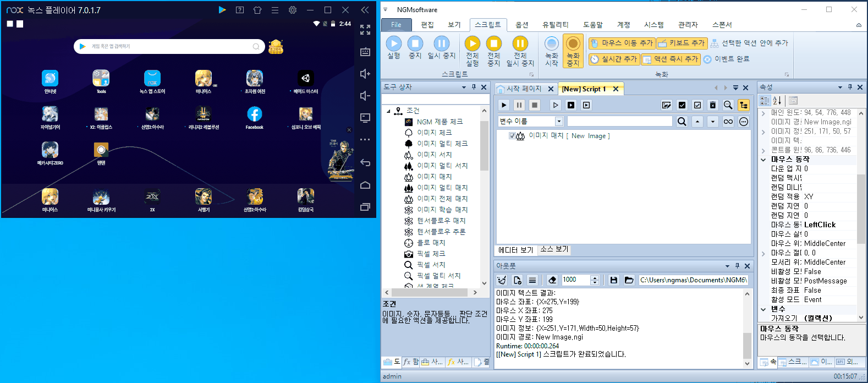
Task: Switch to the 소스 보기 tab
Action: point(554,249)
